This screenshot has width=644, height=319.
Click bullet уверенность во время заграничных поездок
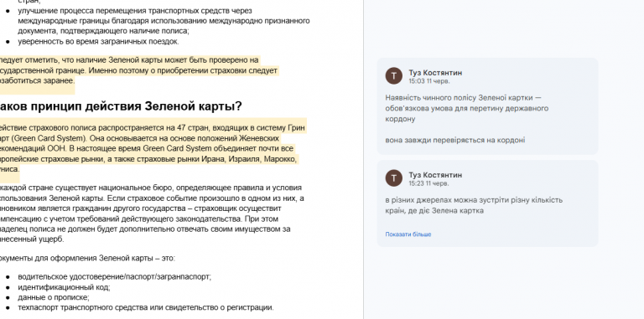click(x=98, y=41)
